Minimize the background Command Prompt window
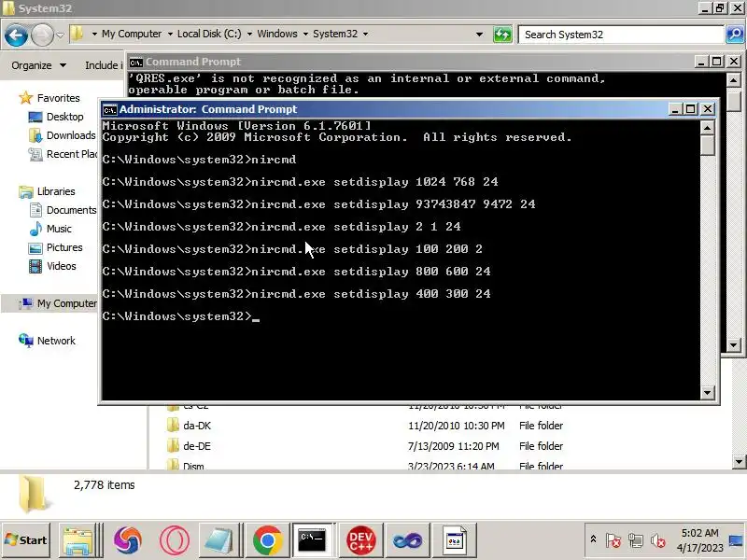The width and height of the screenshot is (747, 560). pyautogui.click(x=701, y=62)
